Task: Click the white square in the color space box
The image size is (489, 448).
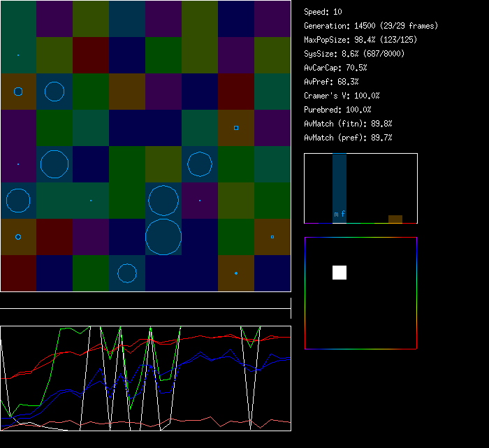Action: (340, 273)
